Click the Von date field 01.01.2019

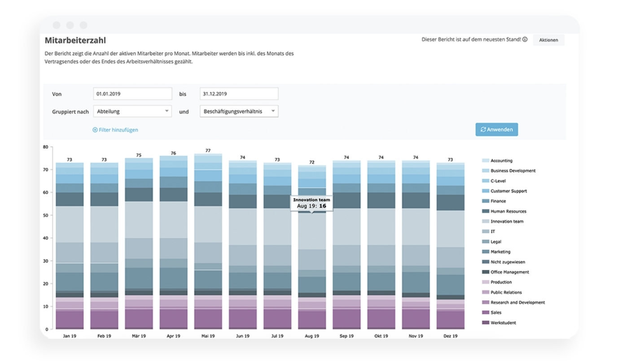[132, 94]
